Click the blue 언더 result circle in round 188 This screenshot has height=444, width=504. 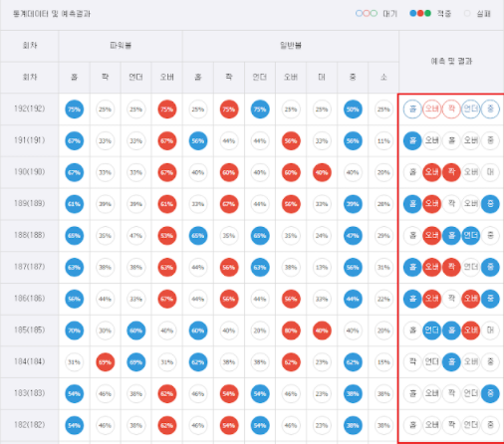pyautogui.click(x=470, y=235)
